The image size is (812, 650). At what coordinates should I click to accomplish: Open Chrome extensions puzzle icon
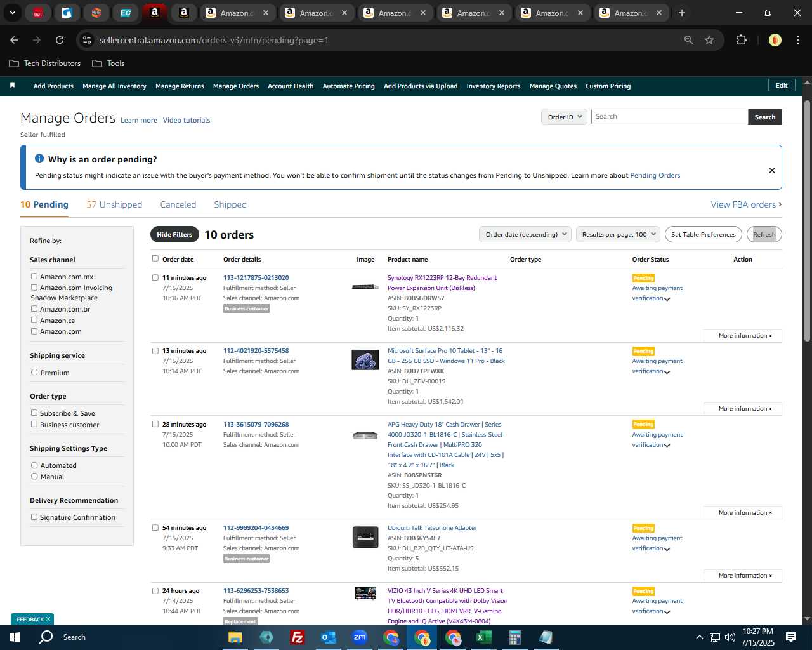click(741, 40)
